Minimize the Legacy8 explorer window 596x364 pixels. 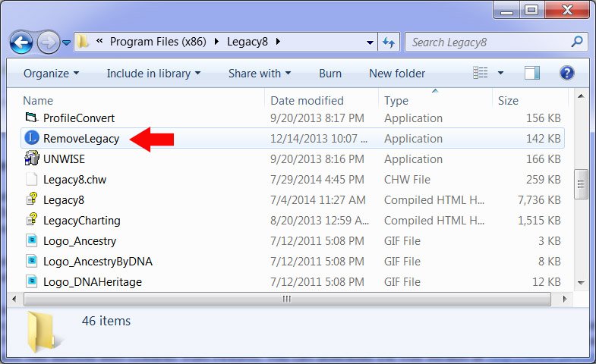click(x=506, y=11)
